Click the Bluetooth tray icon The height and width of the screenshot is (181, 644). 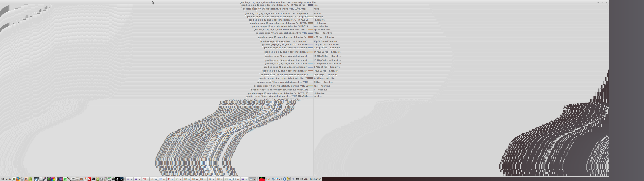click(x=284, y=179)
